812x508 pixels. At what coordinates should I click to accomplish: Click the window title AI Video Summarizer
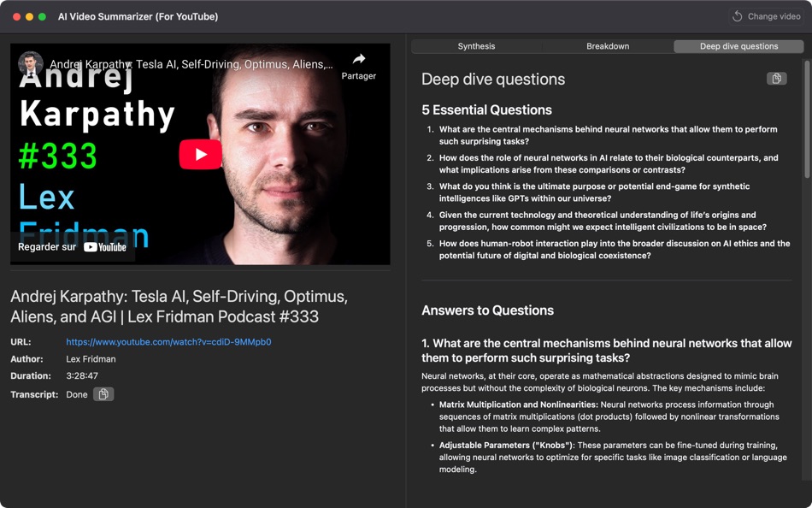pos(138,16)
